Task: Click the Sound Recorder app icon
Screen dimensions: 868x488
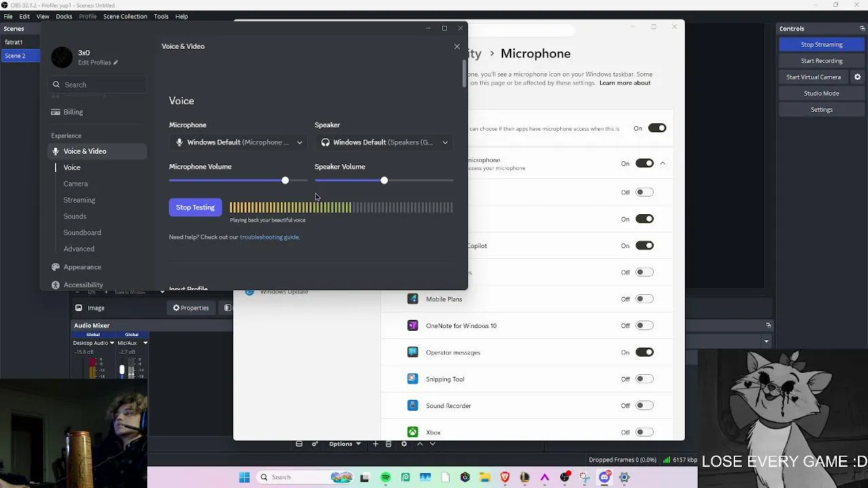Action: click(x=412, y=405)
